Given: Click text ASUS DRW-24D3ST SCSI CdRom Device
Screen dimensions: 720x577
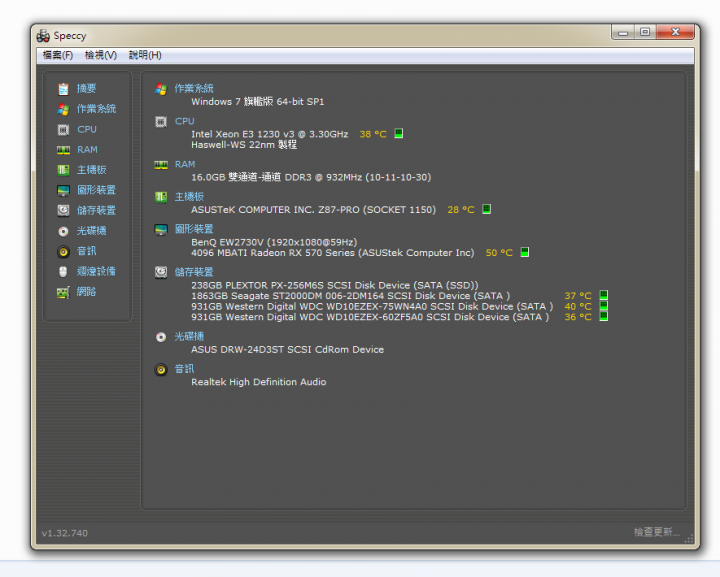Looking at the screenshot, I should tap(287, 350).
